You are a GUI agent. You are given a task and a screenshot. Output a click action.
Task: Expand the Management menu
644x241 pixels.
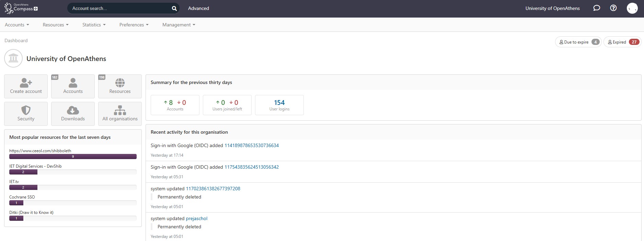(x=179, y=25)
